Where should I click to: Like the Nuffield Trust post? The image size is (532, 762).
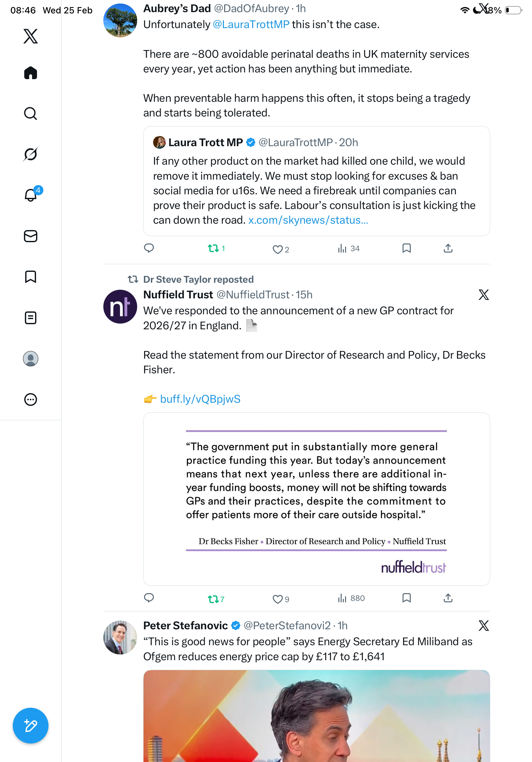click(277, 599)
